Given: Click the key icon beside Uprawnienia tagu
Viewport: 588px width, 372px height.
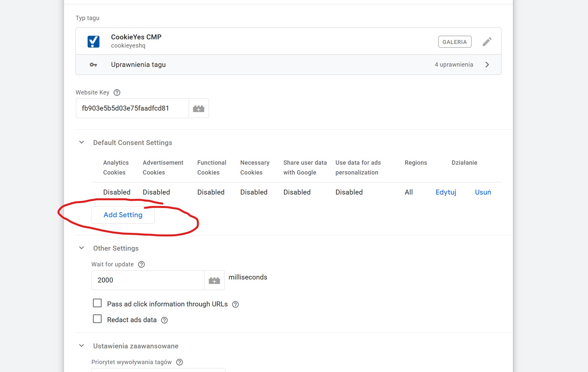Looking at the screenshot, I should click(94, 65).
